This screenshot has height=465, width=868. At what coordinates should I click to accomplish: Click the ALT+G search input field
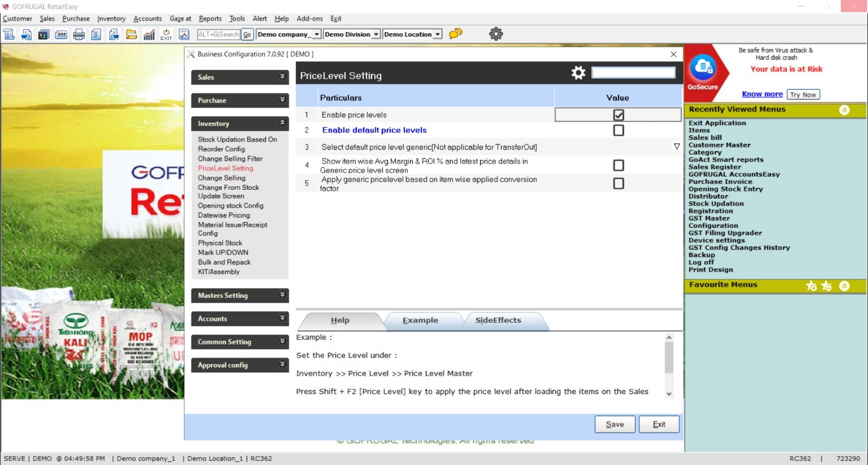[219, 35]
